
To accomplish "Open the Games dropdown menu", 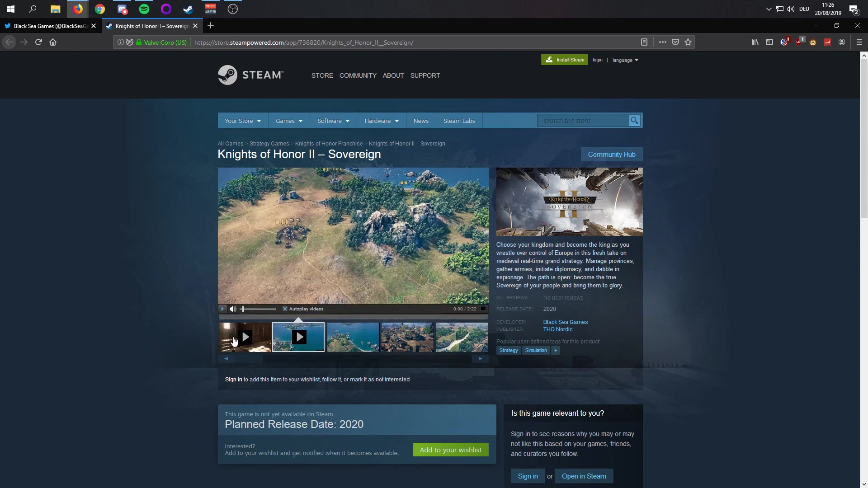I will click(x=289, y=121).
